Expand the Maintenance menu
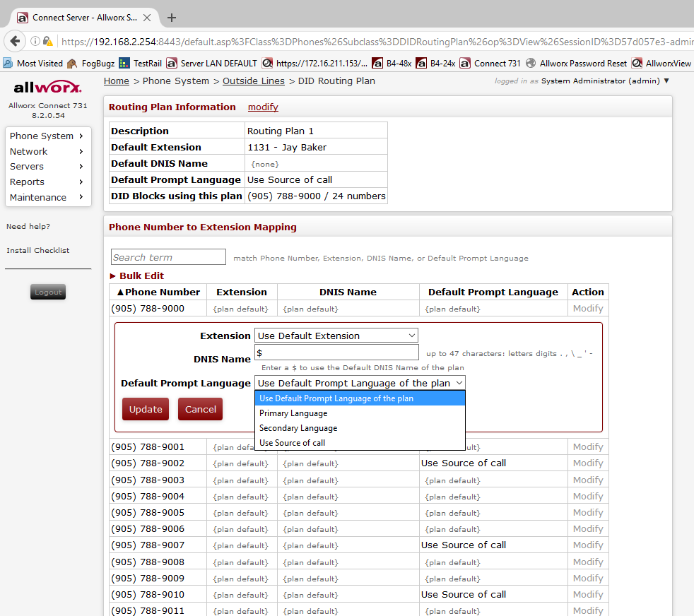The height and width of the screenshot is (616, 694). [x=48, y=197]
